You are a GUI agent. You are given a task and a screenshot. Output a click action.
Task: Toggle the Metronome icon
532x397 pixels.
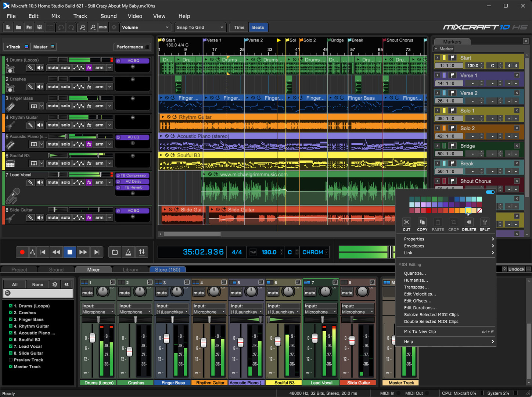coord(128,252)
